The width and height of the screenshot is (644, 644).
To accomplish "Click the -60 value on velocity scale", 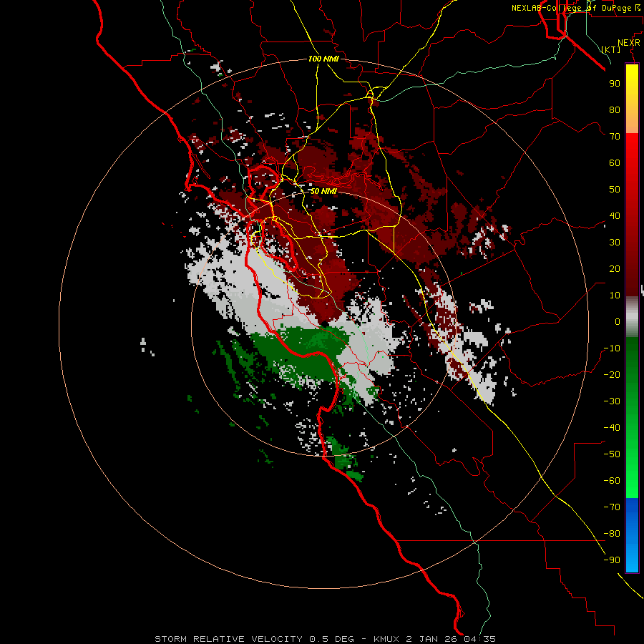I will pos(612,481).
